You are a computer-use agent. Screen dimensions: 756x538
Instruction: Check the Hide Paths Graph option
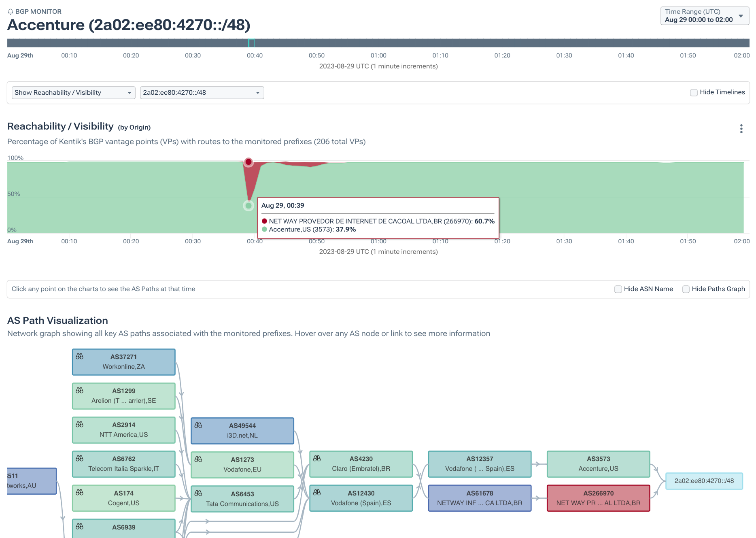[x=686, y=289]
